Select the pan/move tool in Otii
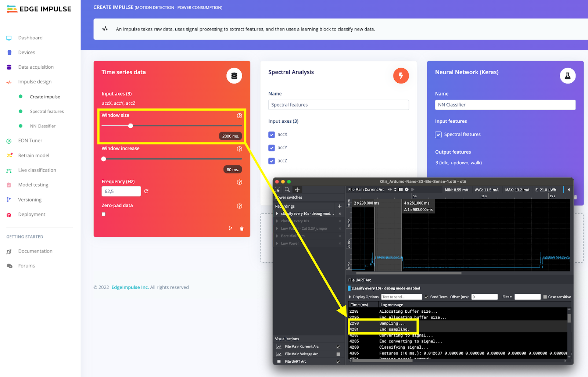The image size is (588, 377). 297,190
